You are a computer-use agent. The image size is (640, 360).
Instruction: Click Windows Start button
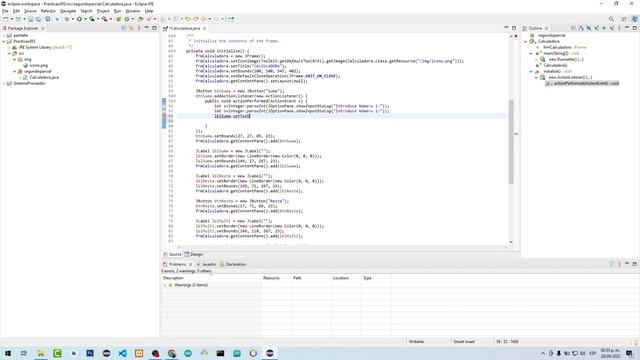pos(8,353)
